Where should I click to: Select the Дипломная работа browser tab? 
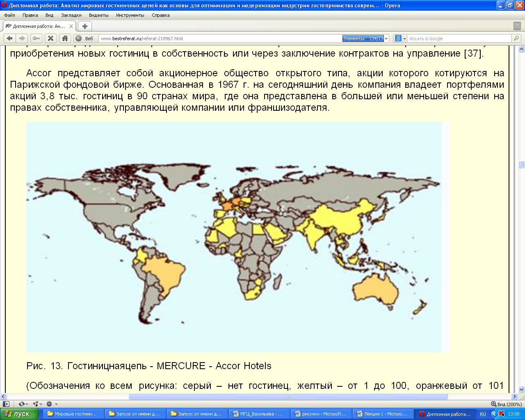[39, 26]
